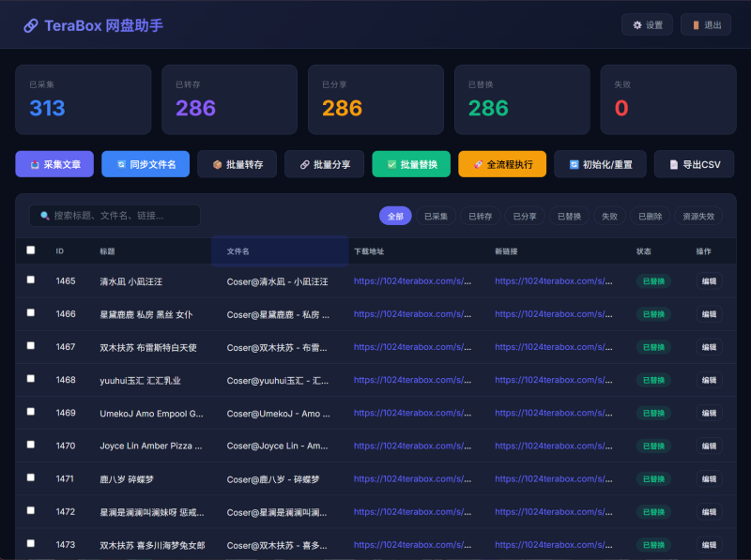Launch 全流程执行 full workflow

pyautogui.click(x=502, y=164)
